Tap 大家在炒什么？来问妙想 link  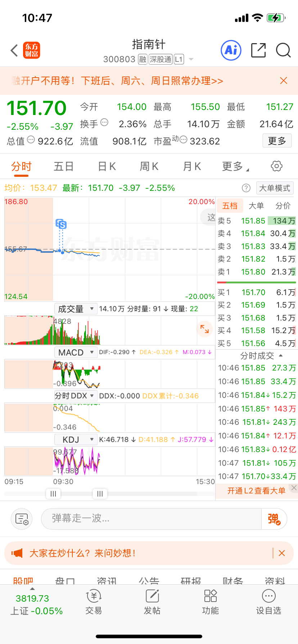click(83, 553)
